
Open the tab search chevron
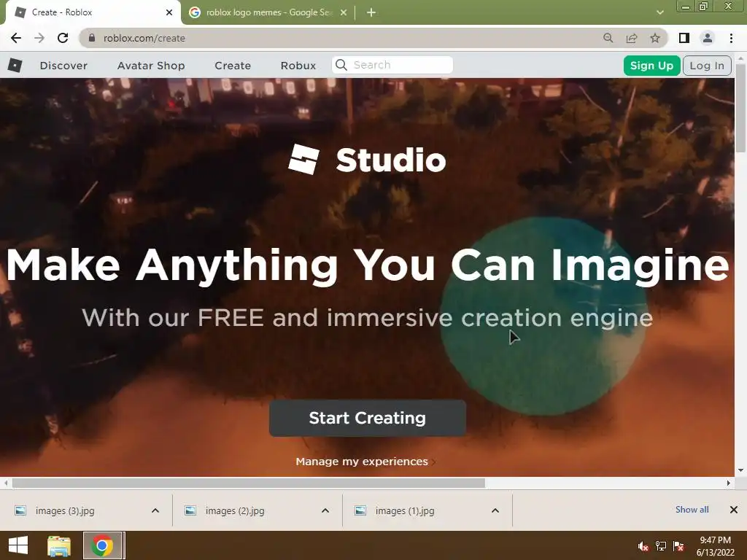click(x=659, y=12)
